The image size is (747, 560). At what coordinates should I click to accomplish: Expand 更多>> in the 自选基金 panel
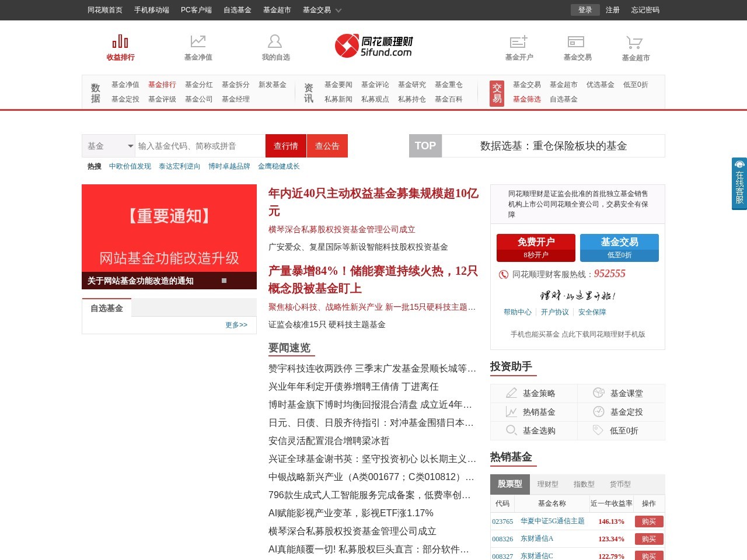tap(236, 325)
